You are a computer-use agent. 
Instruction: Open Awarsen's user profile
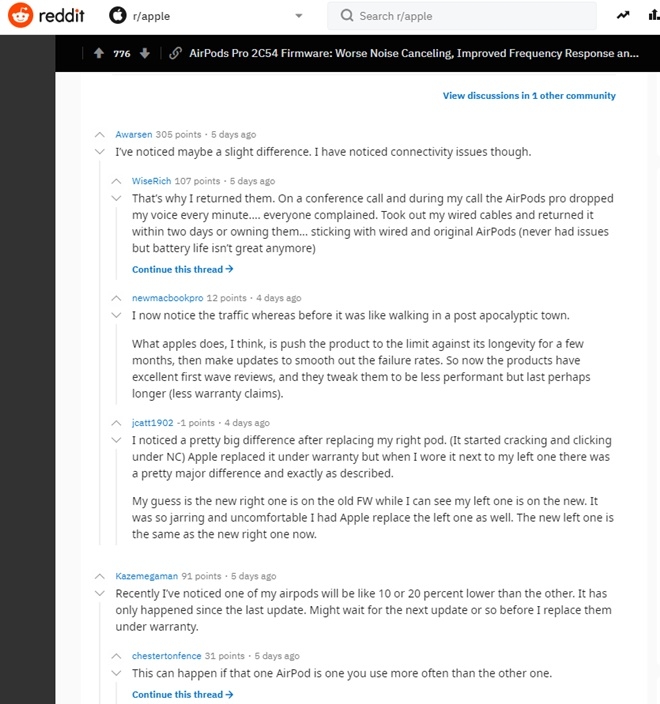[x=134, y=135]
